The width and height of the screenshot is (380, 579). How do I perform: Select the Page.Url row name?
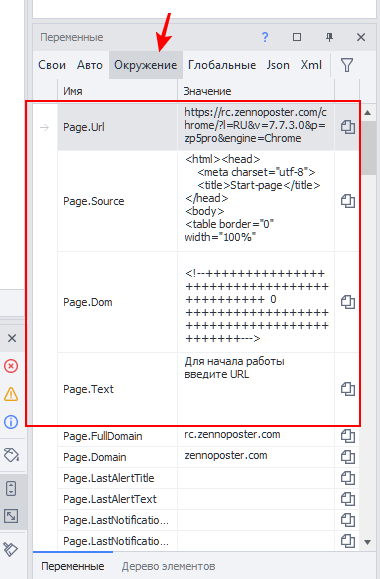[x=84, y=127]
